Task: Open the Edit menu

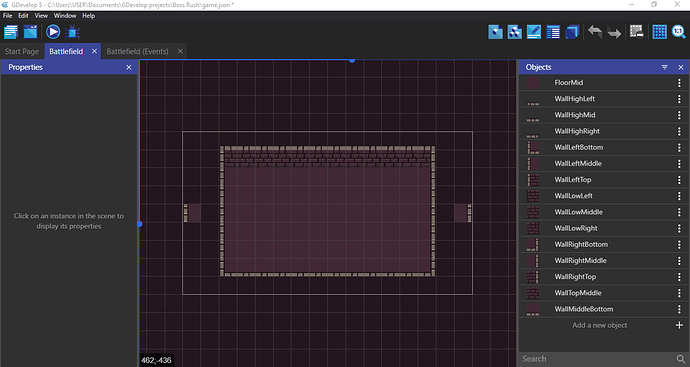Action: tap(23, 15)
